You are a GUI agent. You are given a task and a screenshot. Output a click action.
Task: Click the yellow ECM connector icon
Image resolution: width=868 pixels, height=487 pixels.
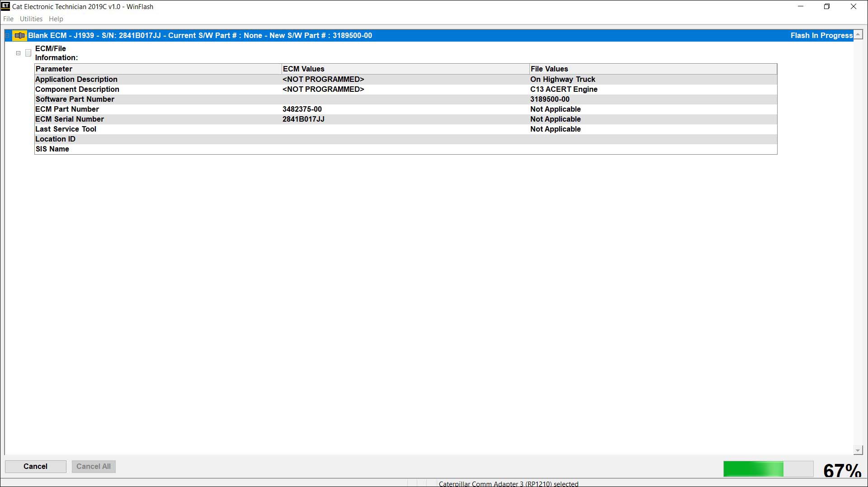(19, 35)
